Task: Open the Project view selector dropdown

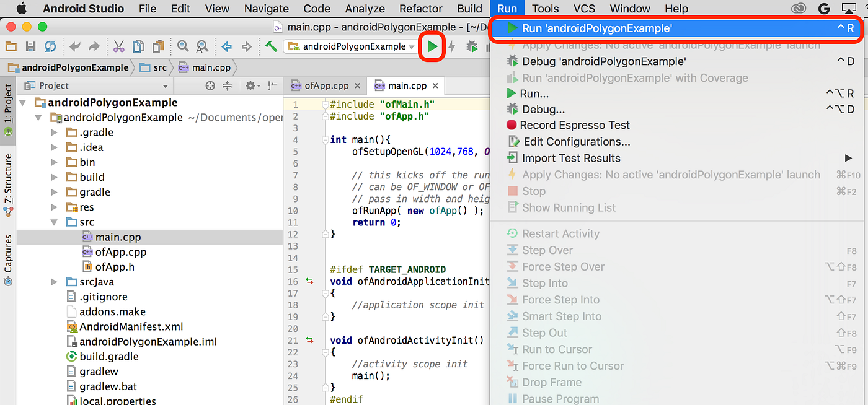Action: pos(96,86)
